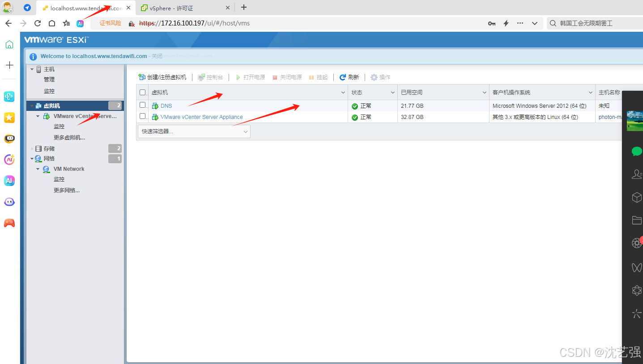Click the 控制台 console toolbar button
The width and height of the screenshot is (643, 364).
tap(210, 77)
